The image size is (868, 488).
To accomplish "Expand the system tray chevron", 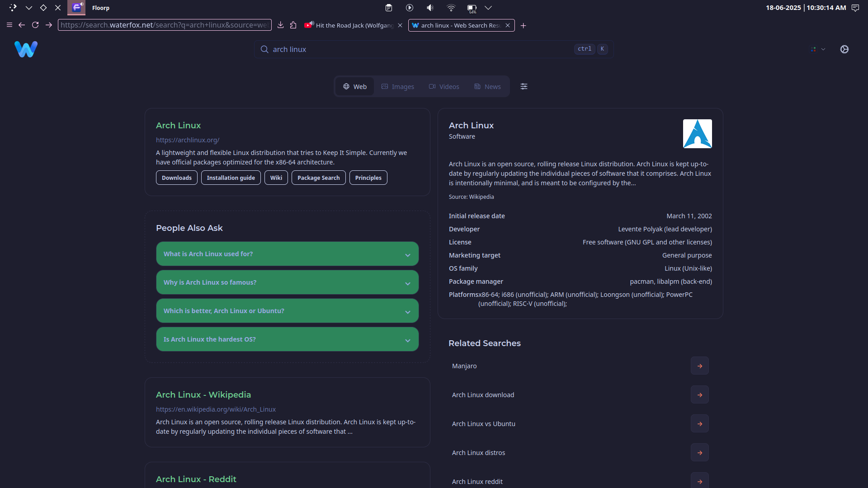I will coord(488,8).
